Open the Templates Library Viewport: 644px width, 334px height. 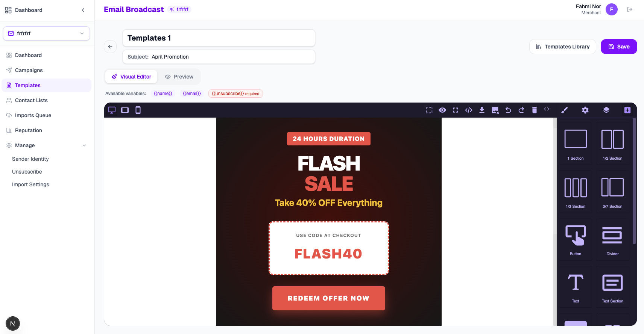[x=562, y=47]
